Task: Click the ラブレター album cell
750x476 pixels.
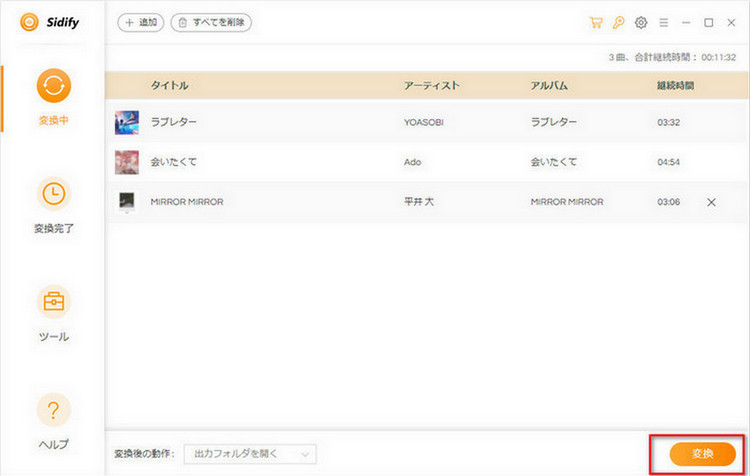Action: (x=554, y=122)
